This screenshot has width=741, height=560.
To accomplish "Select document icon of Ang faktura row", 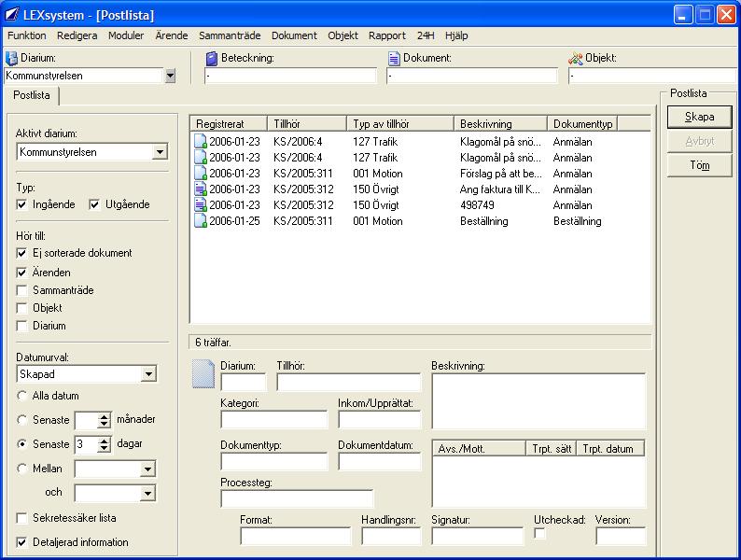I will 201,189.
